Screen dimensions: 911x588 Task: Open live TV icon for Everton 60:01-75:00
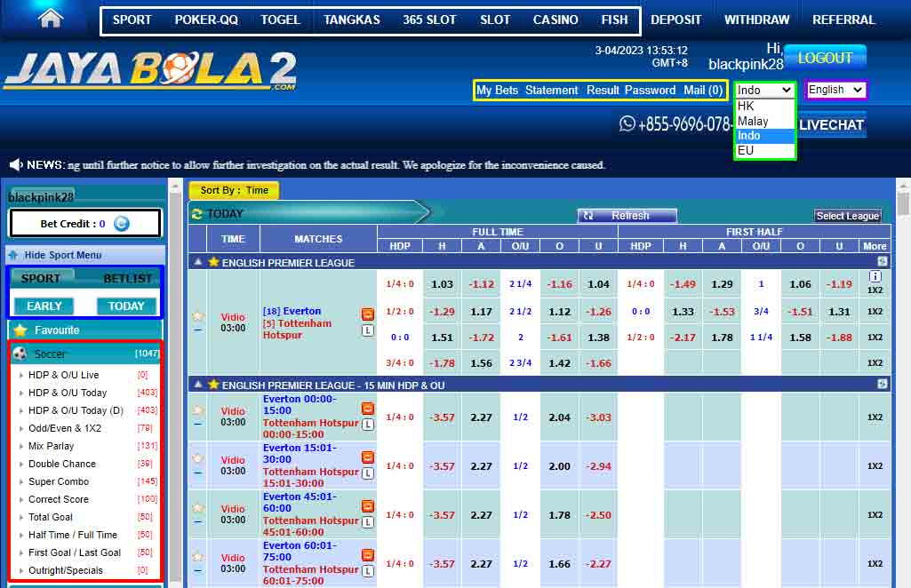tap(368, 555)
